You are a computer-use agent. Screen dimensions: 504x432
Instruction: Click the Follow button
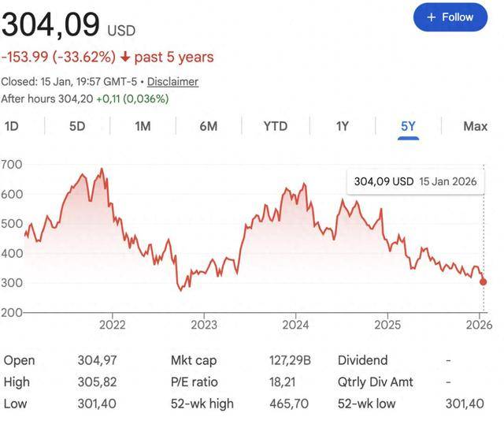450,17
